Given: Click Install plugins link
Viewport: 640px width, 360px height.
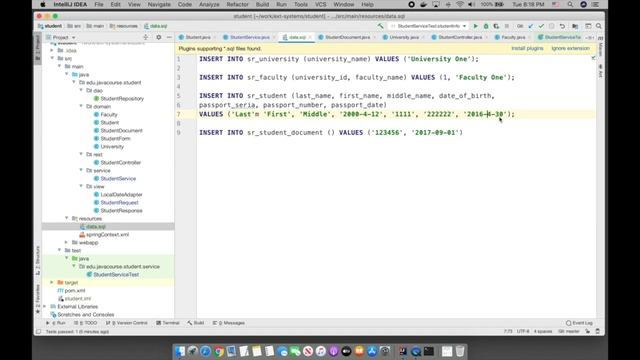Looking at the screenshot, I should pos(527,48).
